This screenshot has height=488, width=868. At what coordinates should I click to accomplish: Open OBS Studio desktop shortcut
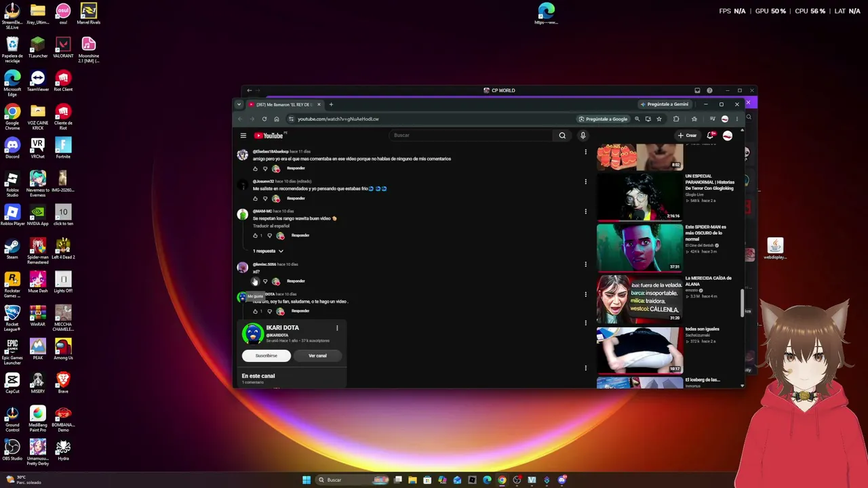pyautogui.click(x=12, y=449)
